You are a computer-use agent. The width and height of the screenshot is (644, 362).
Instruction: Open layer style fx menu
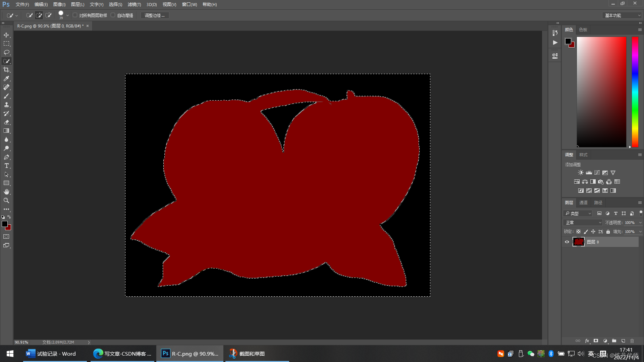[587, 341]
